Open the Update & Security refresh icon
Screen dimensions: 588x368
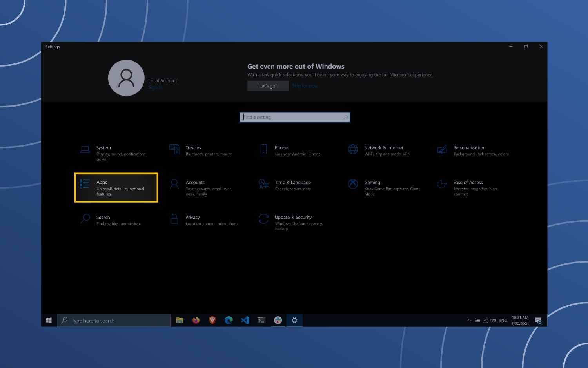[x=264, y=219]
